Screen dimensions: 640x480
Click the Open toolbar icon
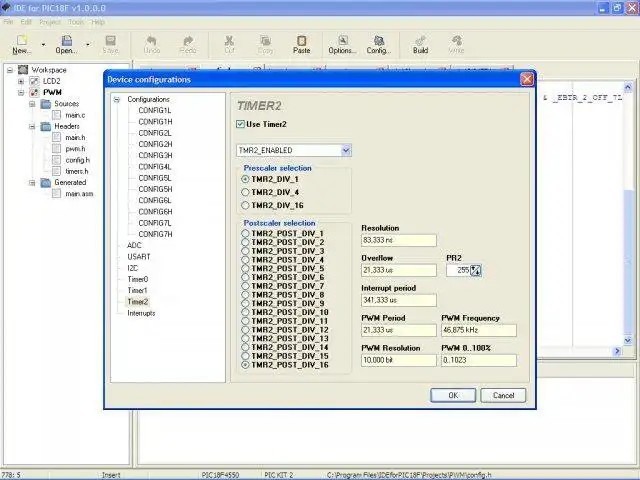point(67,40)
